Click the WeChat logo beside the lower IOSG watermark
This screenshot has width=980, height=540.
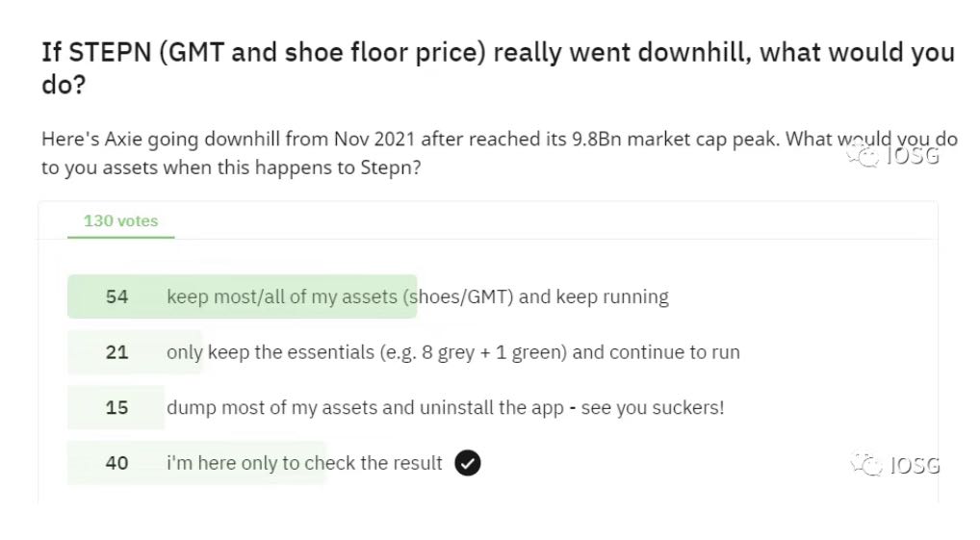pos(866,464)
